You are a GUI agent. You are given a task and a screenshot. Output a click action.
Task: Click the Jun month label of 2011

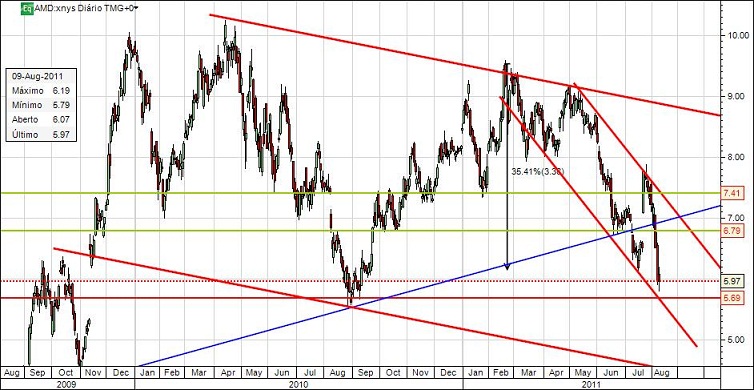pyautogui.click(x=611, y=373)
